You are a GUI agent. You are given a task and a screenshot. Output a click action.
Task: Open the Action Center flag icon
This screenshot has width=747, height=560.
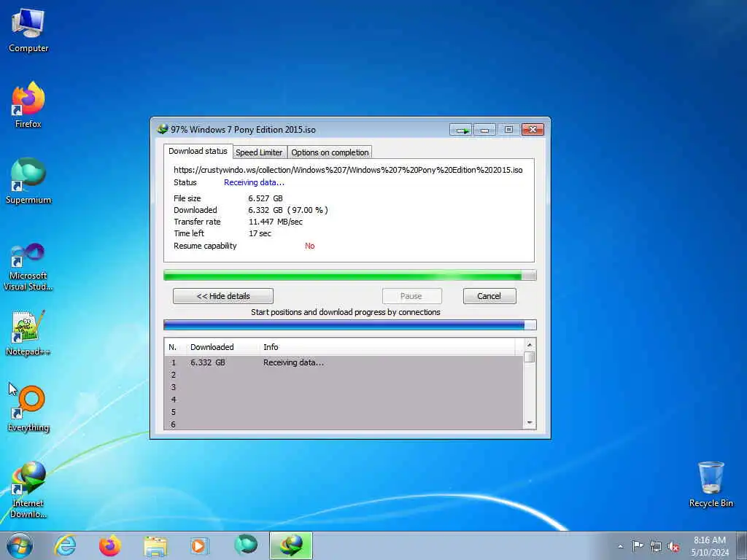(x=638, y=546)
